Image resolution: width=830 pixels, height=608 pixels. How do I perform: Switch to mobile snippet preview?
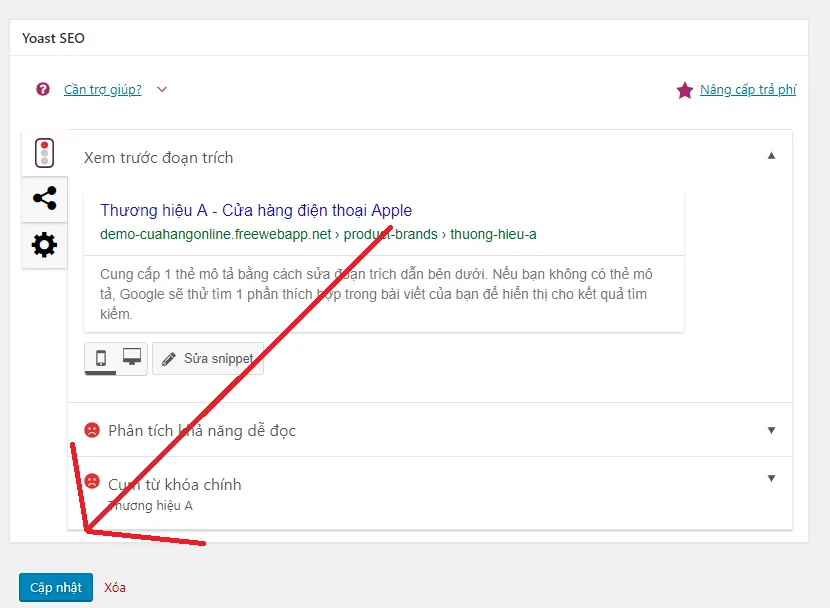coord(101,358)
